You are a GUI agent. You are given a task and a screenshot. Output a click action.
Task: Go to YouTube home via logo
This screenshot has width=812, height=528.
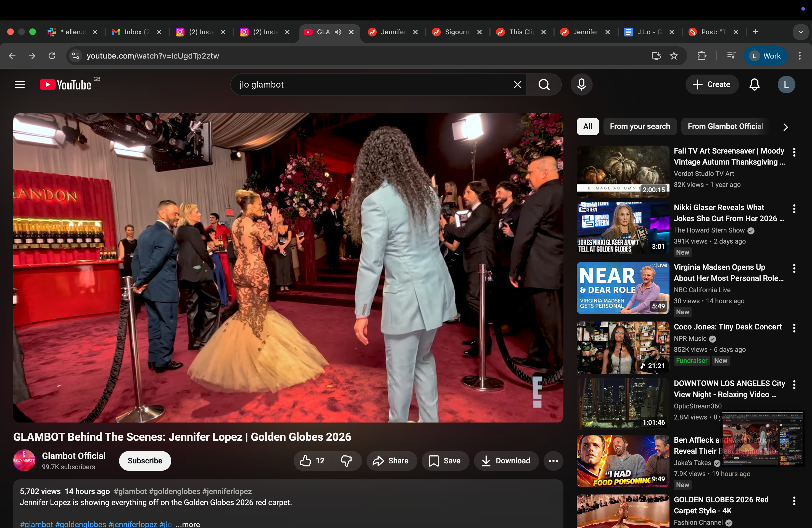click(x=66, y=85)
